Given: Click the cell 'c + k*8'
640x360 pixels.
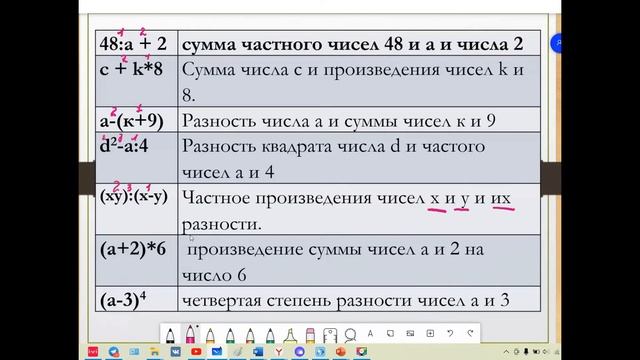Looking at the screenshot, I should point(137,81).
